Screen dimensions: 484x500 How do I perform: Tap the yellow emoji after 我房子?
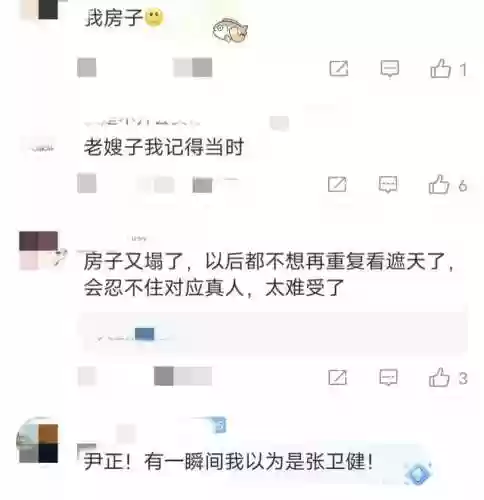click(154, 18)
